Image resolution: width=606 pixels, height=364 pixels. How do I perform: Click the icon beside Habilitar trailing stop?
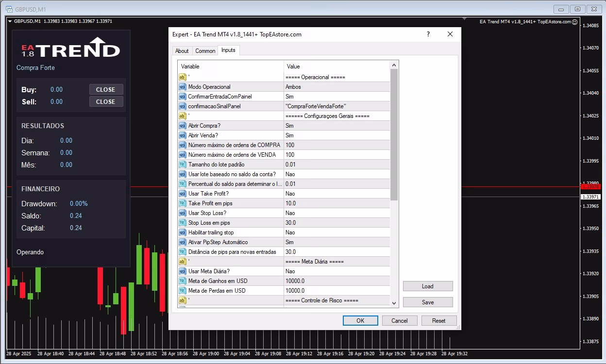(183, 232)
